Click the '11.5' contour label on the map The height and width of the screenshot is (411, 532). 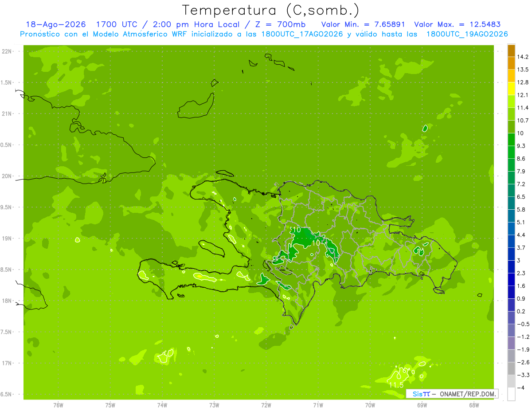[396, 385]
